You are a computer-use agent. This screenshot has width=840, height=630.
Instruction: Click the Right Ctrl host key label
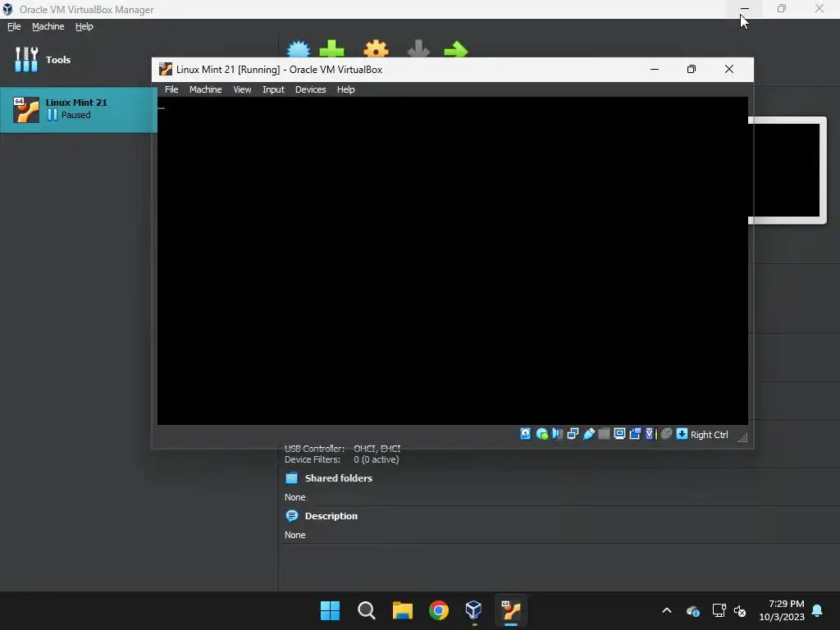point(709,435)
